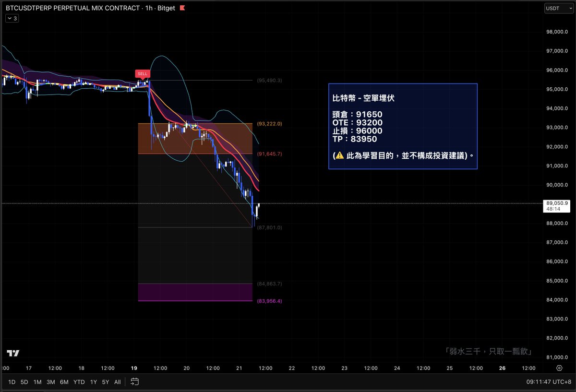This screenshot has height=392, width=576.
Task: Click the OTE：93200 line in the note
Action: pyautogui.click(x=357, y=123)
